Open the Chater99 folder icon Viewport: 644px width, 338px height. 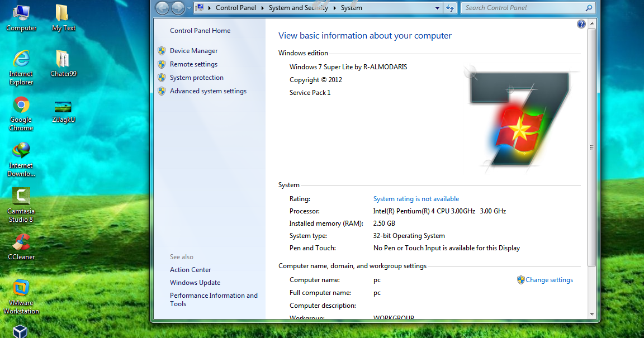[x=63, y=64]
